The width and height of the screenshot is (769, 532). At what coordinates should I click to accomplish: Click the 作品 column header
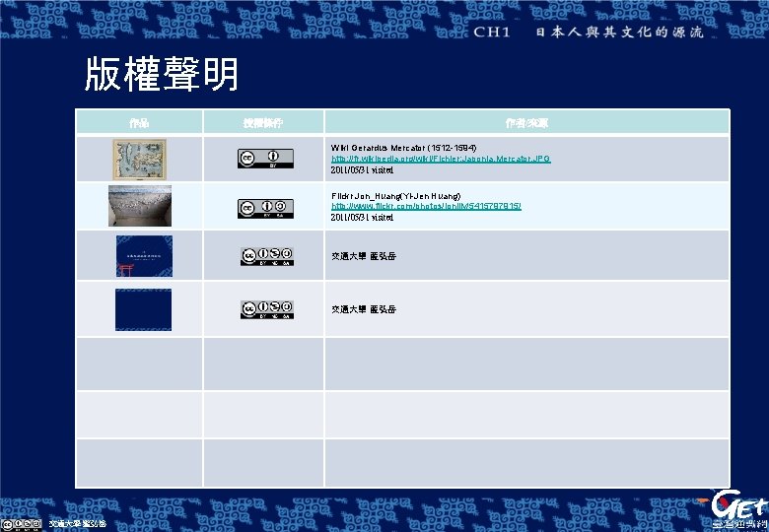tap(139, 123)
